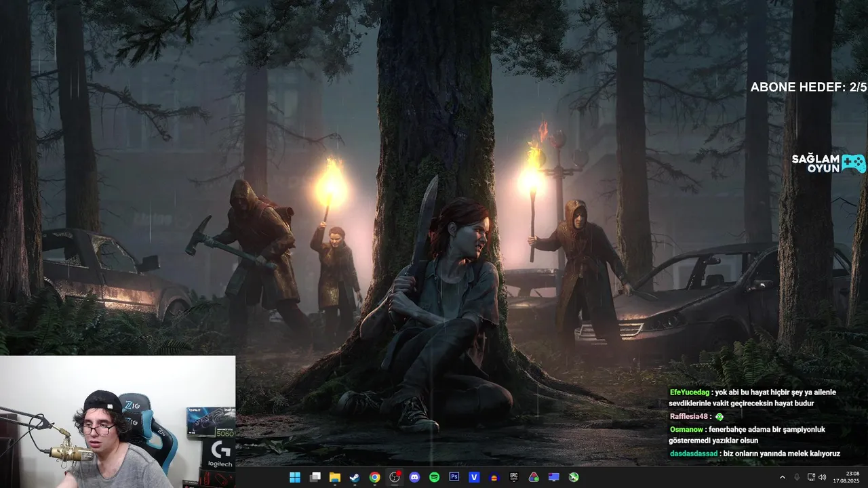Image resolution: width=868 pixels, height=488 pixels.
Task: Click the Osmanow chat username
Action: (x=687, y=429)
